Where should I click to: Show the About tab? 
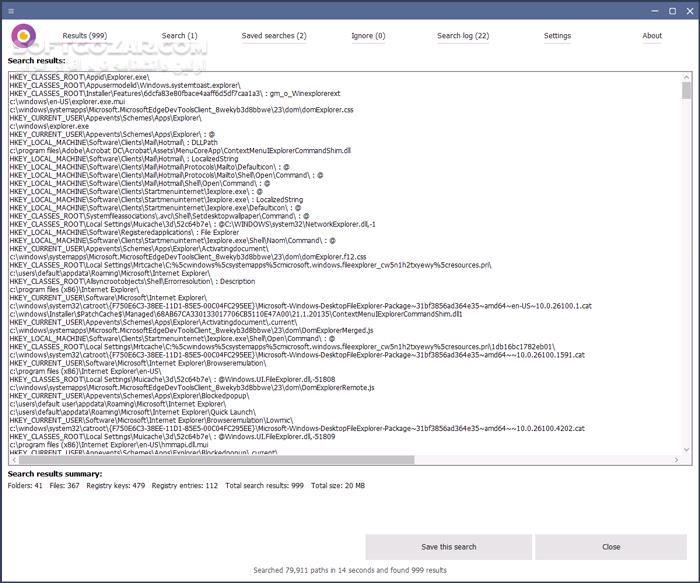(x=652, y=36)
